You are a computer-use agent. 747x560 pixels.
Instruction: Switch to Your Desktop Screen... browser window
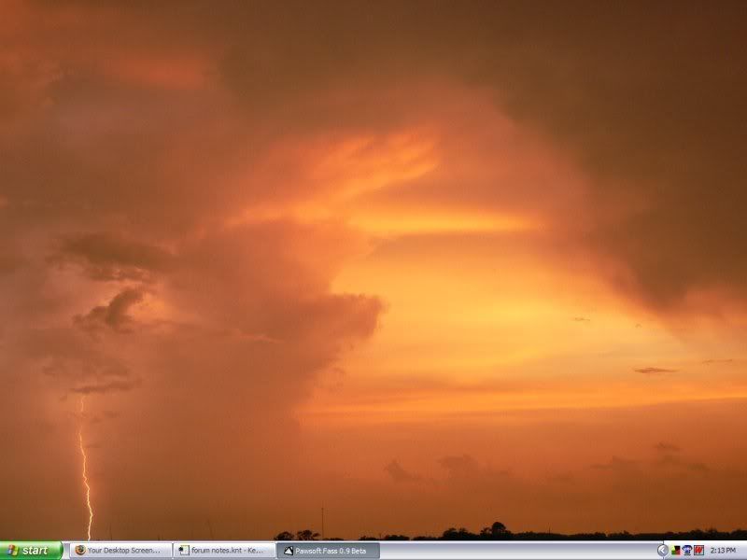(x=121, y=551)
